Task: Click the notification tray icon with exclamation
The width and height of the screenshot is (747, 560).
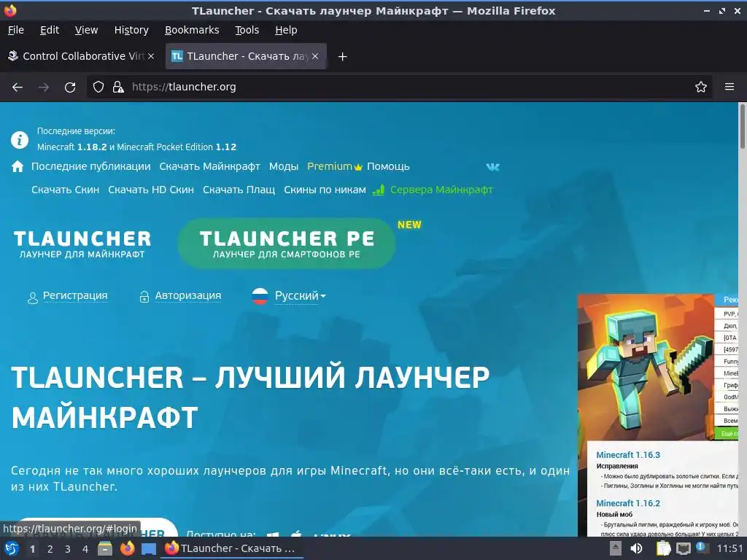Action: point(701,548)
